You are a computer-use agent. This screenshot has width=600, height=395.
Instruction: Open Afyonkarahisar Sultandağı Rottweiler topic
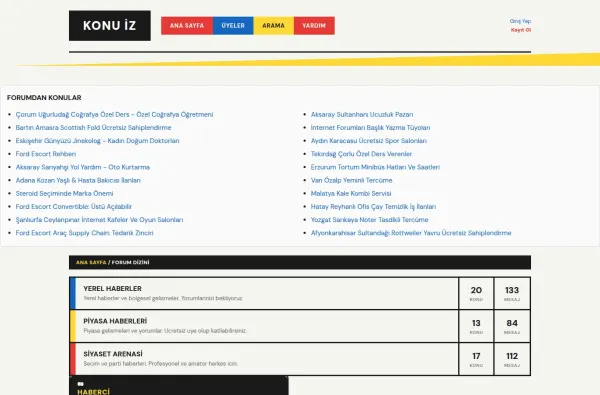(x=411, y=233)
